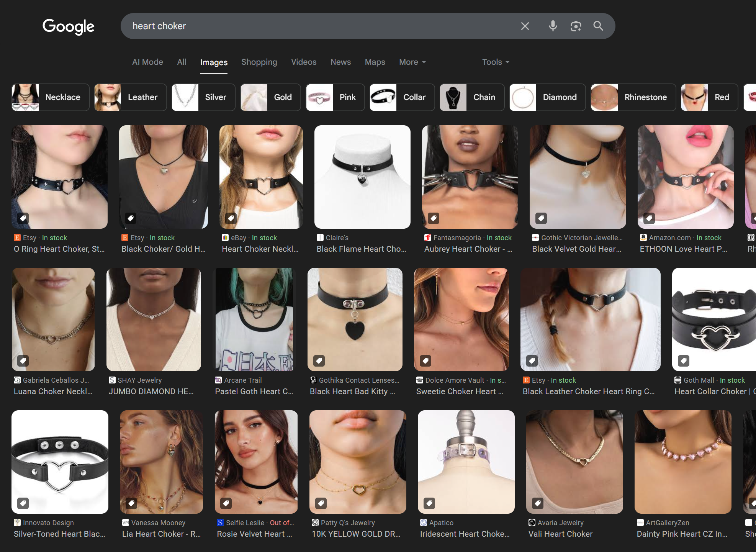The height and width of the screenshot is (552, 756).
Task: Click product tag icon on Black Velvet Gold Heart image
Action: point(541,218)
